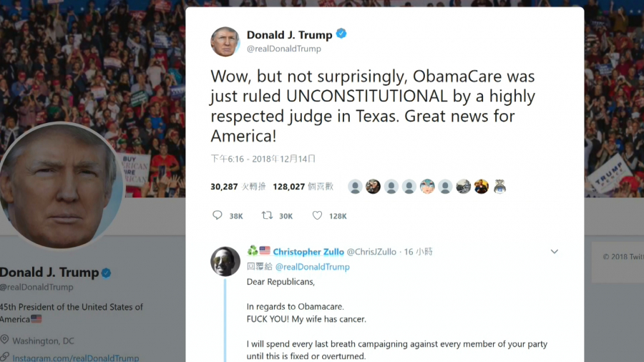This screenshot has width=644, height=362.
Task: Click the blue verified badge in tweet header
Action: 341,34
